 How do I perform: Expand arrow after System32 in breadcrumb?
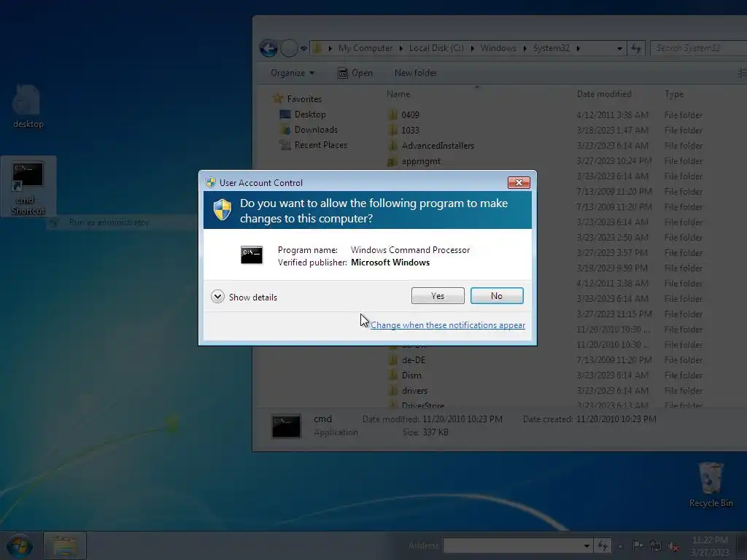(578, 48)
